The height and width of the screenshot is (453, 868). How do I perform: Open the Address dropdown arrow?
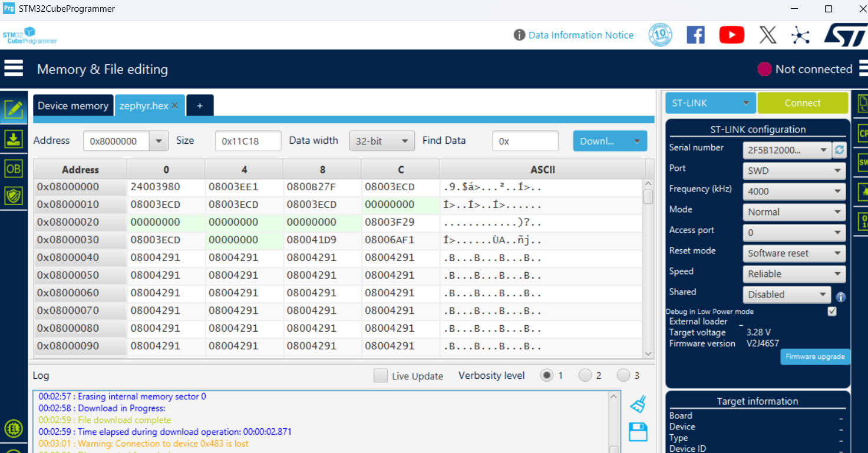point(159,141)
